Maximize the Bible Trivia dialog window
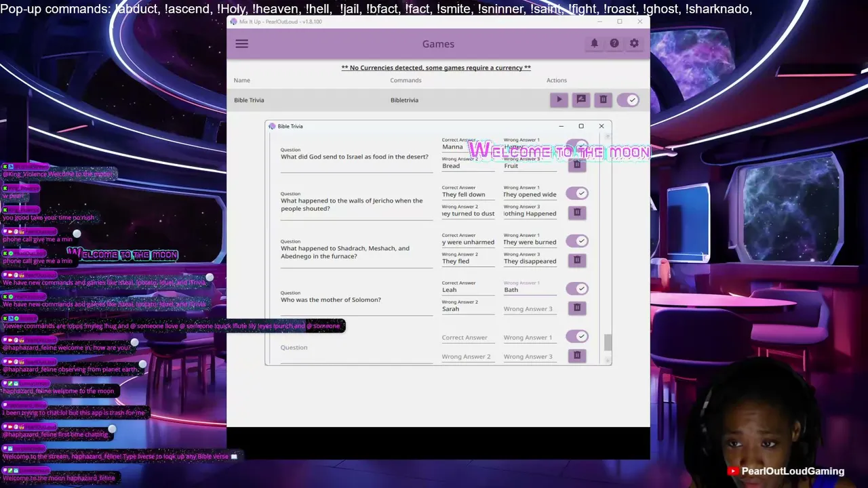Screen dimensions: 868x488 click(x=581, y=126)
